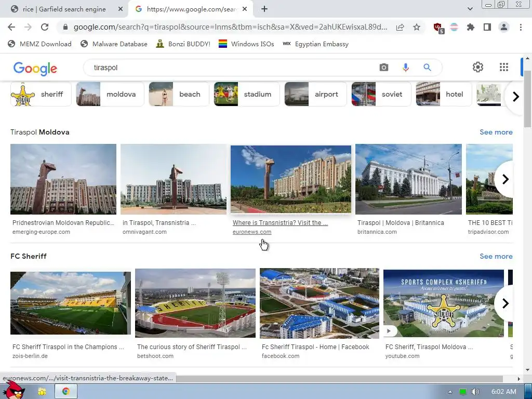This screenshot has height=399, width=532.
Task: Click the Angry Birds start button
Action: 13,390
